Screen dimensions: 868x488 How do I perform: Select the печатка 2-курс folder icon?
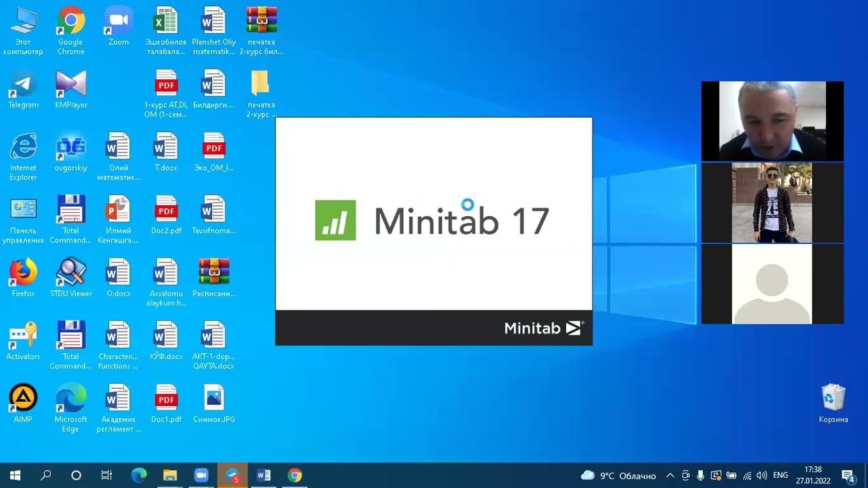coord(261,94)
